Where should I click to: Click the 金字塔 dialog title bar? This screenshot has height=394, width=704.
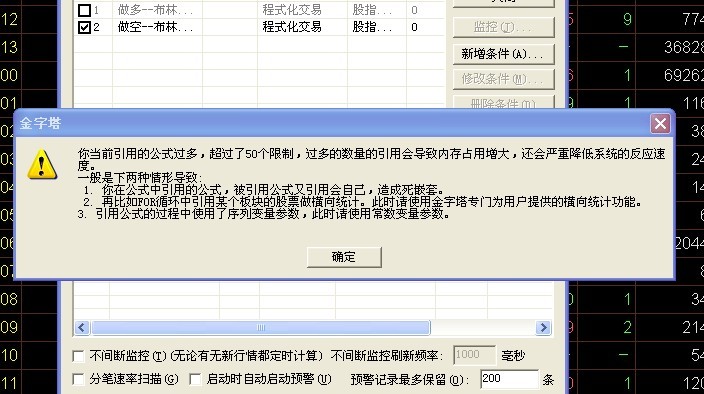332,123
